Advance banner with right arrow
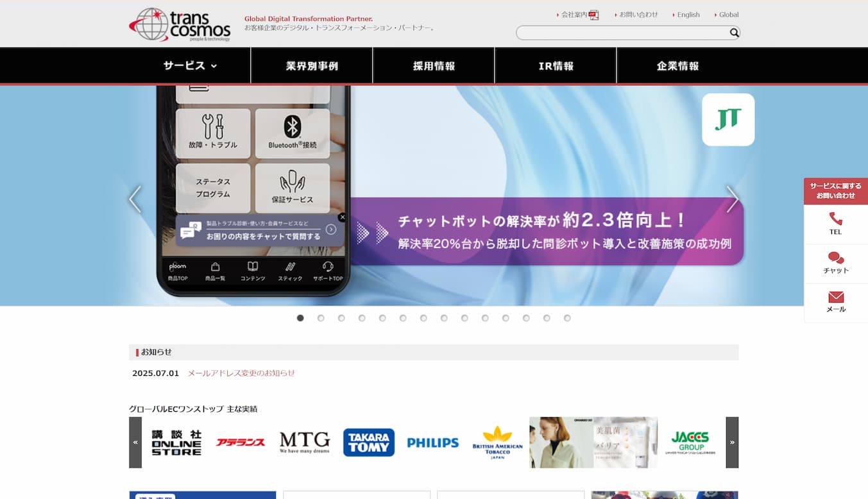Viewport: 868px width, 499px height. tap(732, 199)
